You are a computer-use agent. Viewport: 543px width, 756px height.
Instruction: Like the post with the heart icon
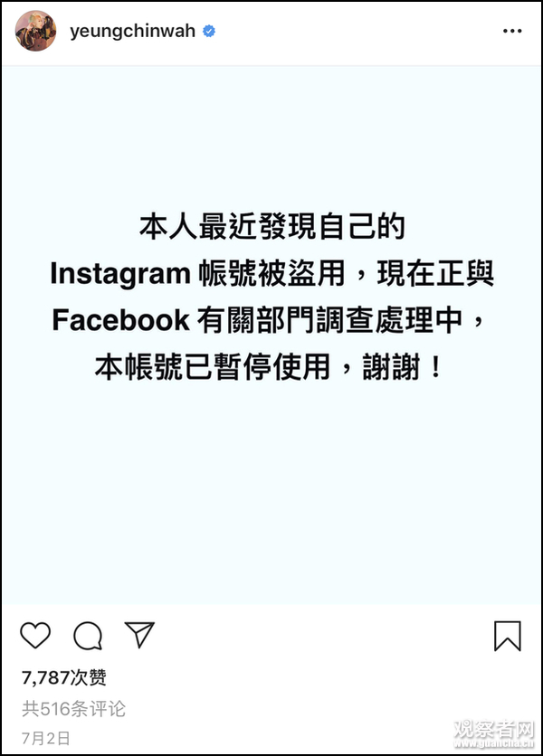35,635
